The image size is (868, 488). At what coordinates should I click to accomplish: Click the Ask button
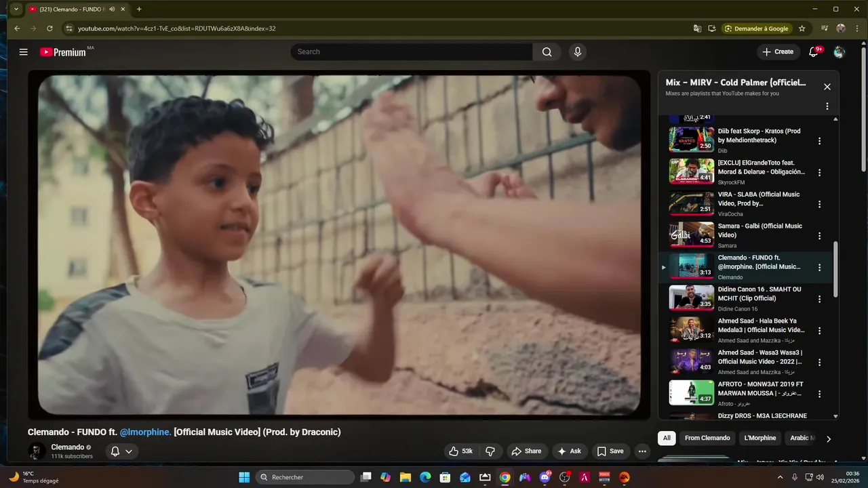click(569, 451)
